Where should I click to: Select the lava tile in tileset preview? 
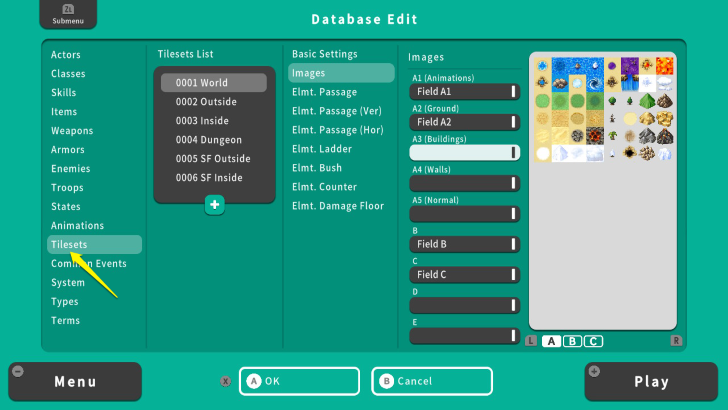coord(664,66)
